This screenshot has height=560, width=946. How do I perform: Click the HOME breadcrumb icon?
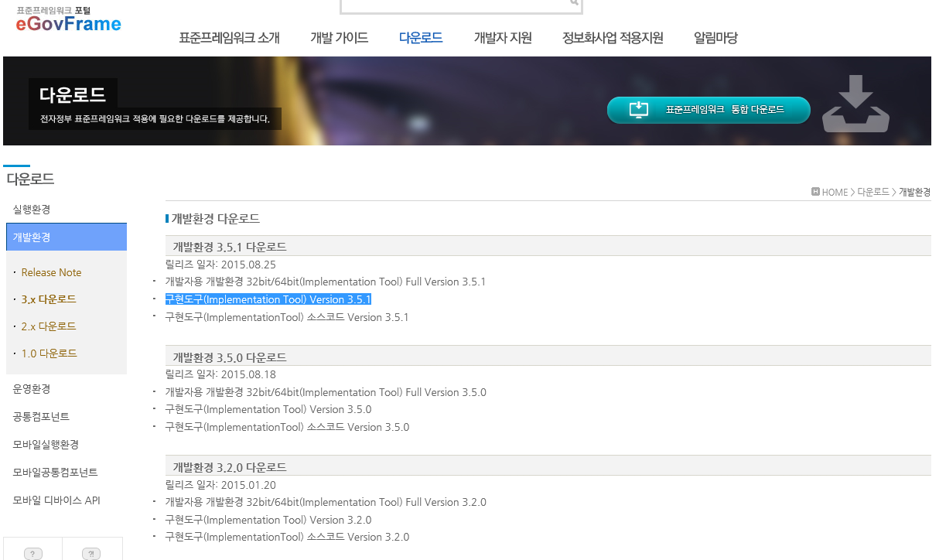pos(815,192)
